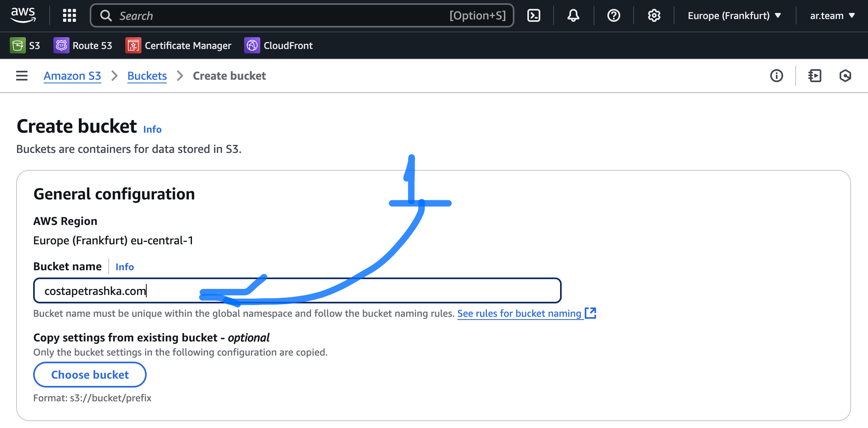This screenshot has width=868, height=428.
Task: Open the CloudFront shortcut
Action: pos(278,45)
